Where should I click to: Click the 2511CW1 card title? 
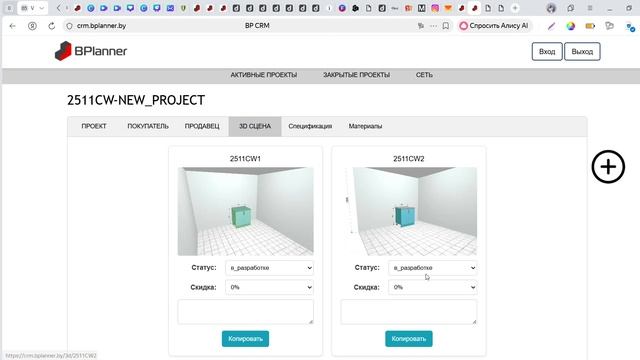click(245, 159)
